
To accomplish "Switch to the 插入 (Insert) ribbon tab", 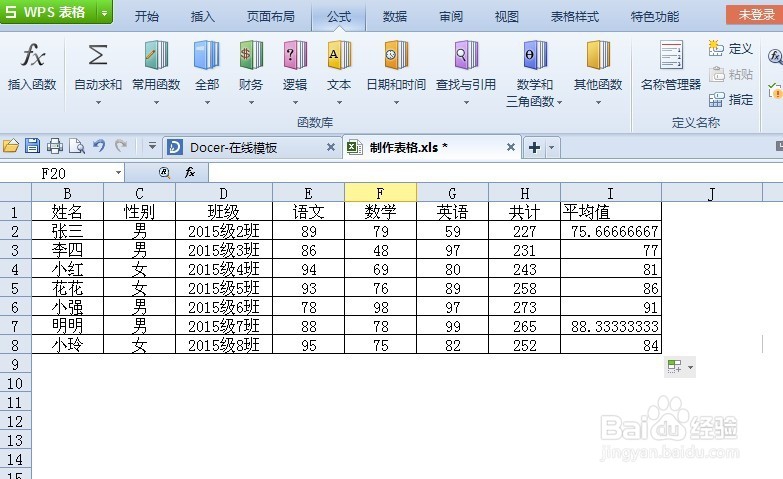I will click(203, 16).
